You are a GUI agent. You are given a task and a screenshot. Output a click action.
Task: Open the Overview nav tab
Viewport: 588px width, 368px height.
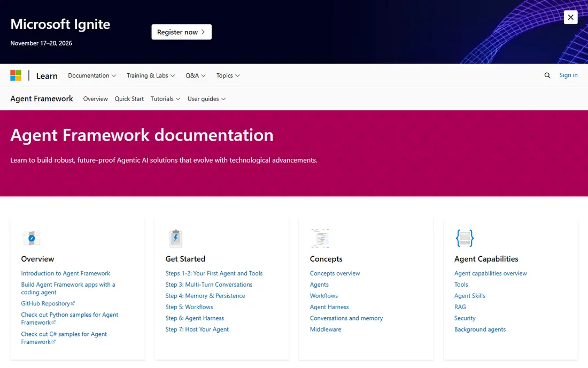click(x=95, y=98)
